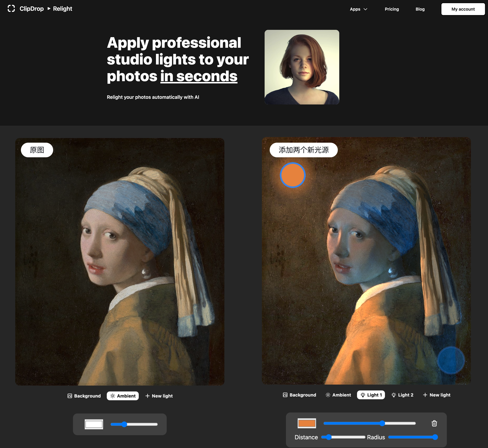Expand the Apps dropdown menu
The width and height of the screenshot is (488, 448).
tap(358, 9)
